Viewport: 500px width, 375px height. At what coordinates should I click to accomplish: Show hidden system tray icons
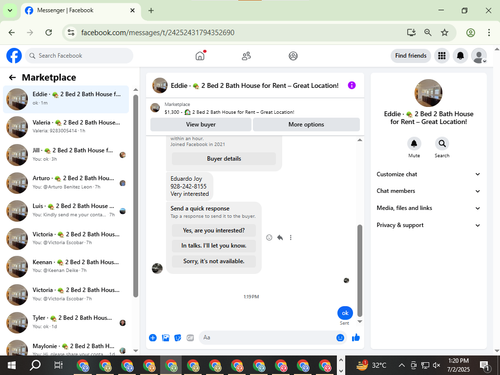coord(402,366)
